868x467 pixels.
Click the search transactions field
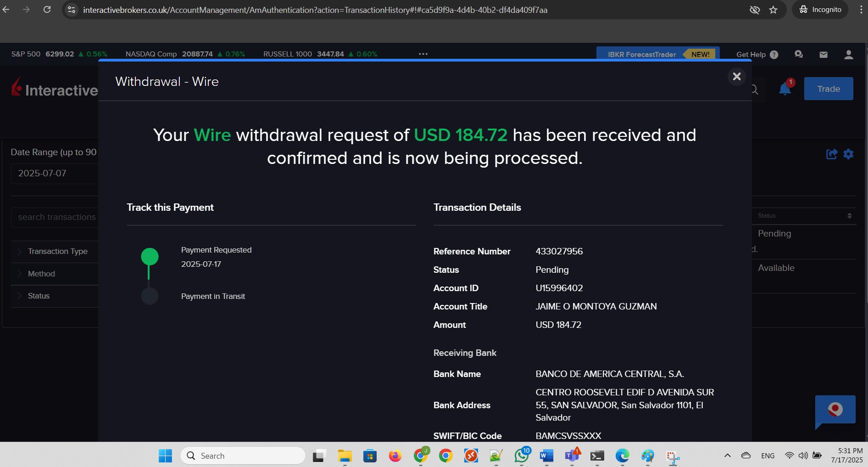pyautogui.click(x=55, y=217)
